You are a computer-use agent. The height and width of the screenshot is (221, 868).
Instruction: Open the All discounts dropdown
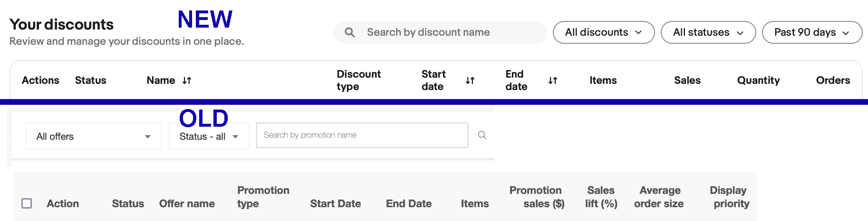tap(604, 32)
